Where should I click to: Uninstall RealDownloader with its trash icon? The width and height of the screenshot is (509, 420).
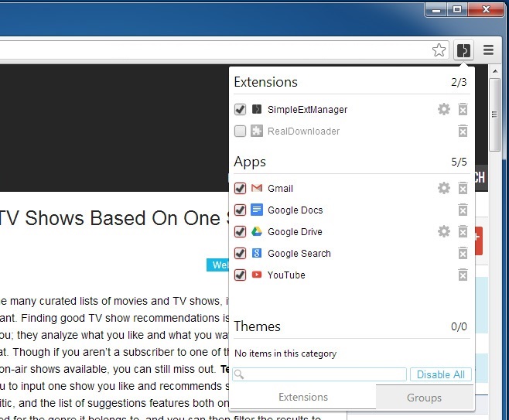pos(463,131)
